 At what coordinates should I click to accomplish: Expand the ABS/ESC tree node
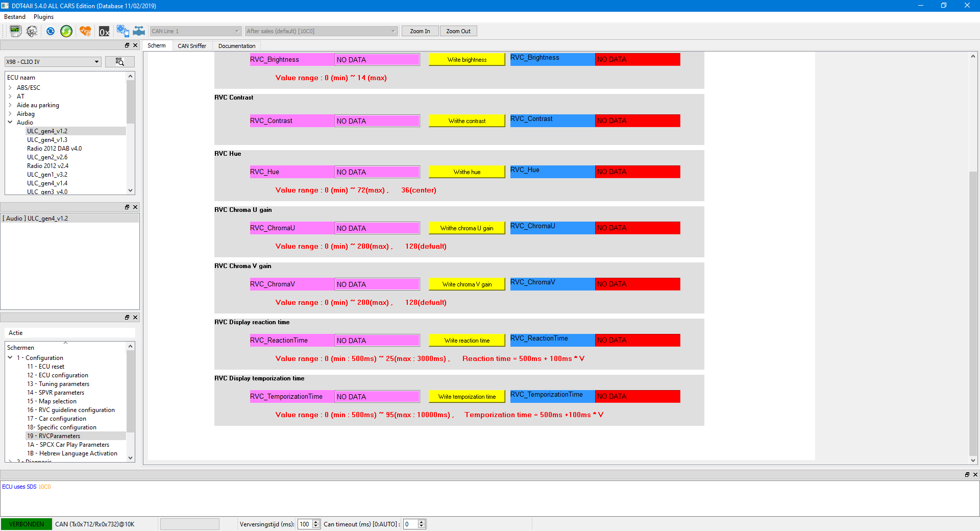click(x=10, y=88)
